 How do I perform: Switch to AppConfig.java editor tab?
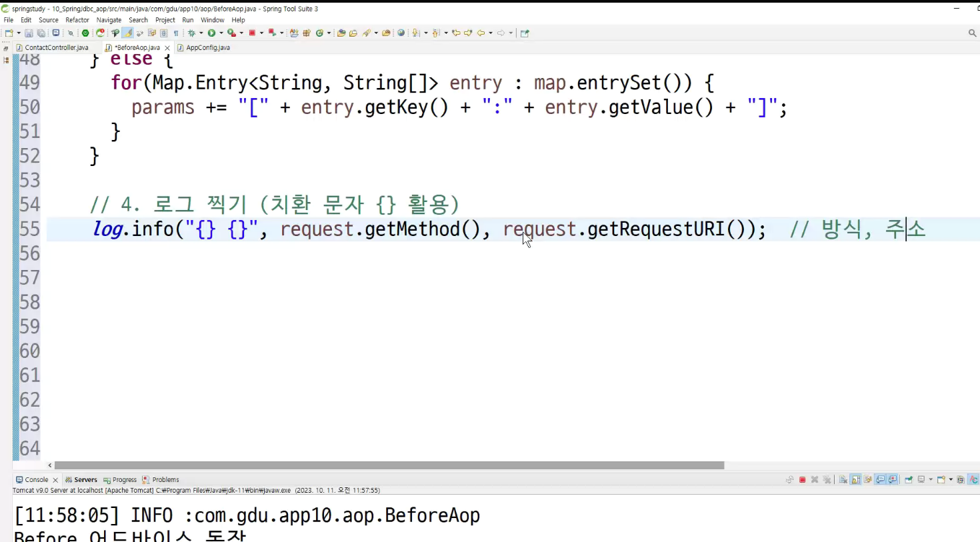click(x=204, y=48)
